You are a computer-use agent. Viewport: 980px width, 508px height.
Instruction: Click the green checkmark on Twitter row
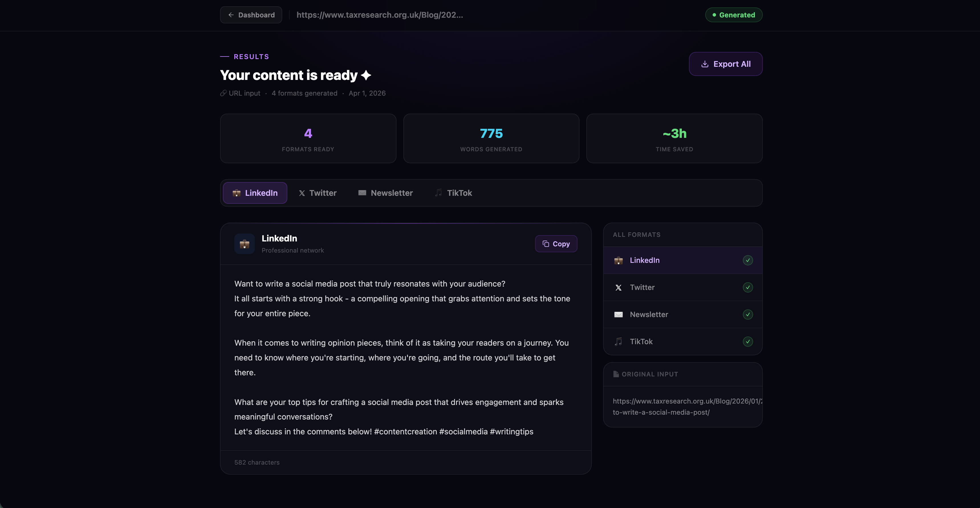(x=748, y=287)
